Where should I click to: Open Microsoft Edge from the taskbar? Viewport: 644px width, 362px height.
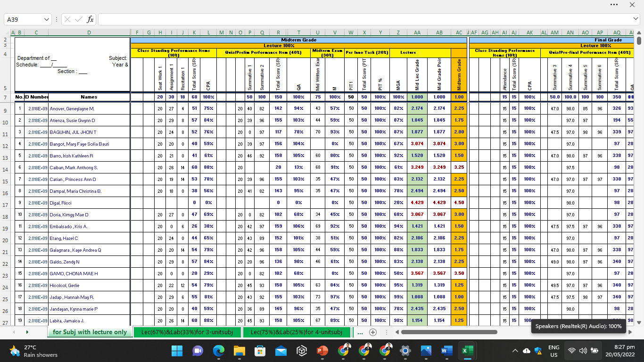click(x=219, y=351)
